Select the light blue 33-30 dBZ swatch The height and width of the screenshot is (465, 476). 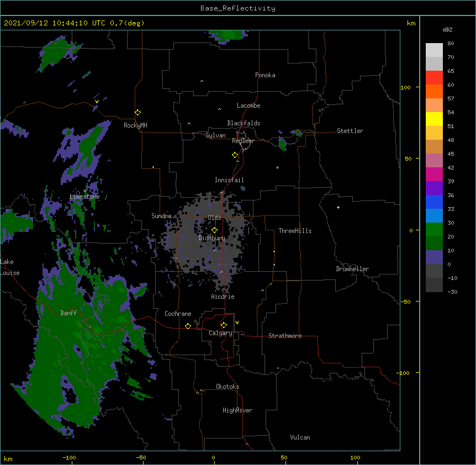click(x=434, y=215)
